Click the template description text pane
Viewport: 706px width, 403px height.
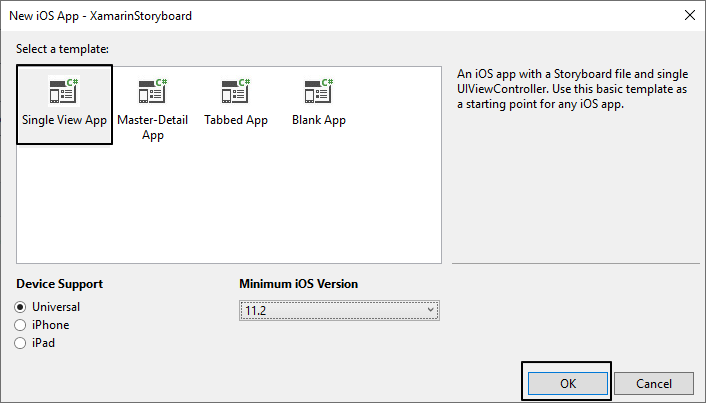574,89
